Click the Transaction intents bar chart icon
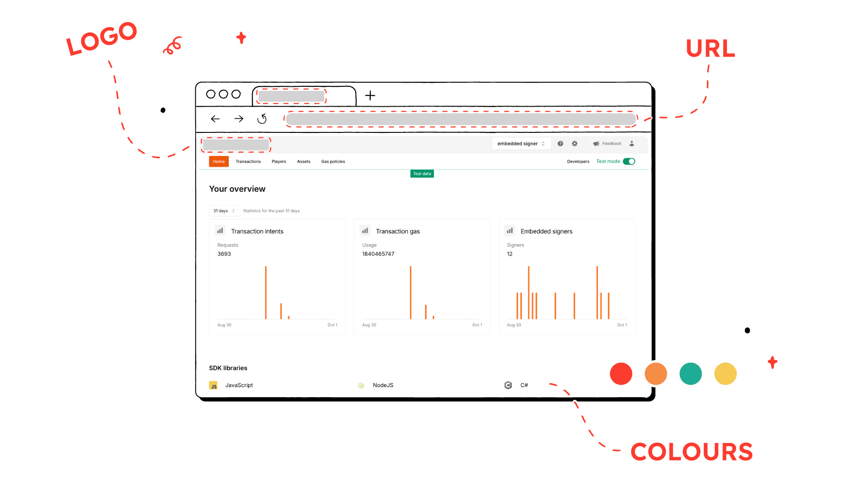 click(x=221, y=231)
